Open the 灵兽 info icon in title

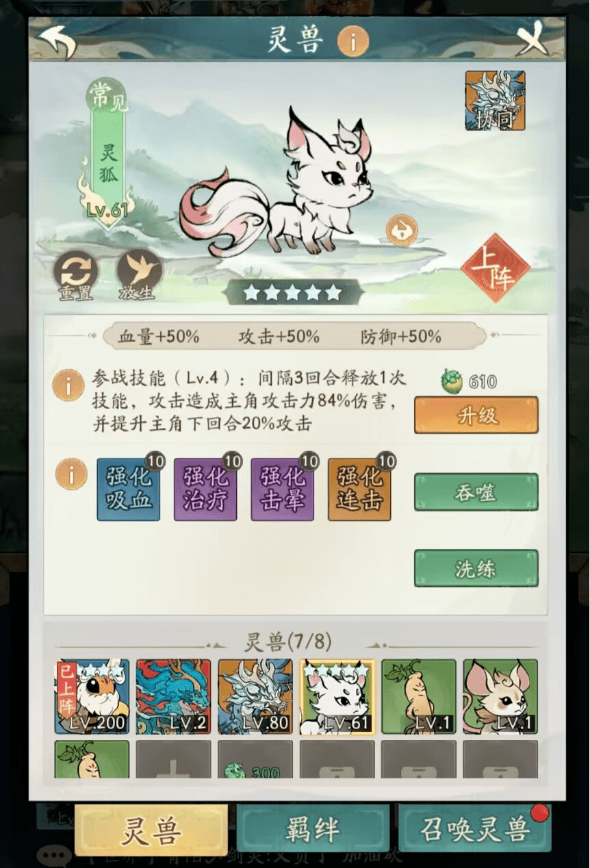pyautogui.click(x=353, y=42)
